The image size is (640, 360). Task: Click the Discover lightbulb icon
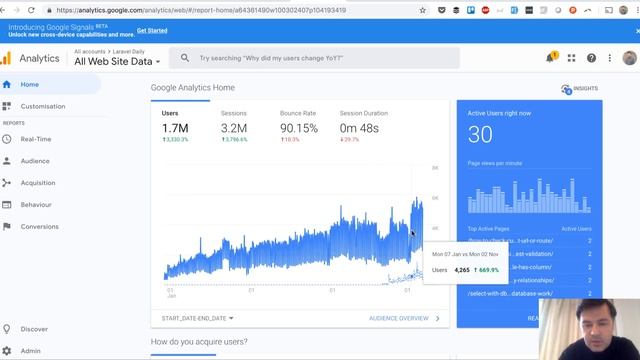click(7, 329)
